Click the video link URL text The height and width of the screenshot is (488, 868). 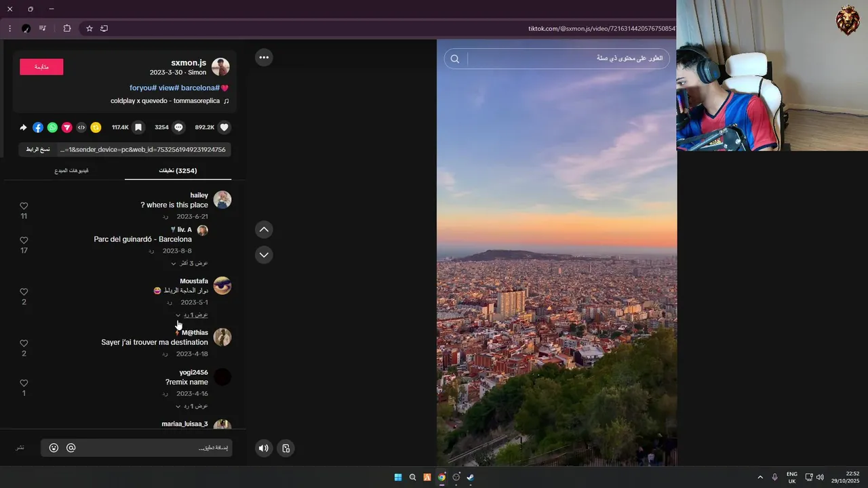(x=143, y=149)
